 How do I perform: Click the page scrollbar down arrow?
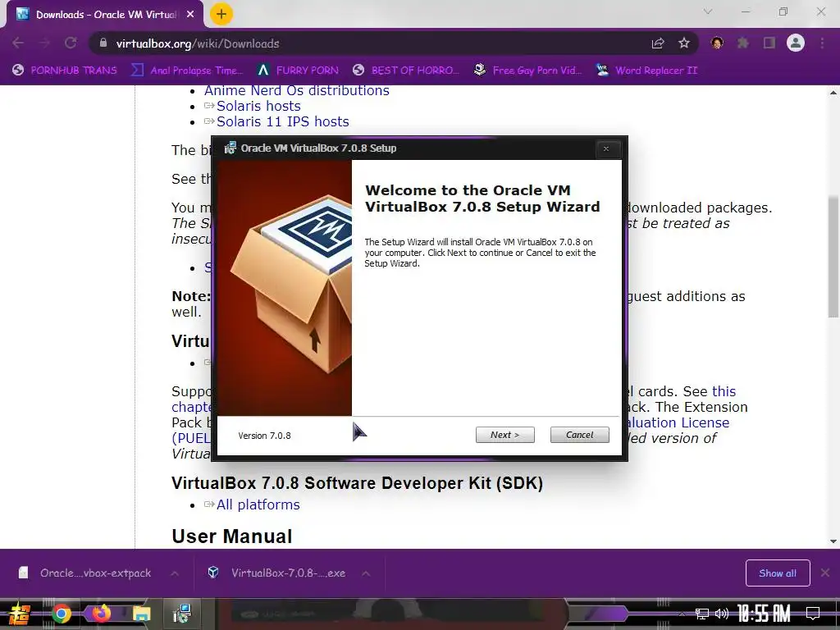(833, 541)
